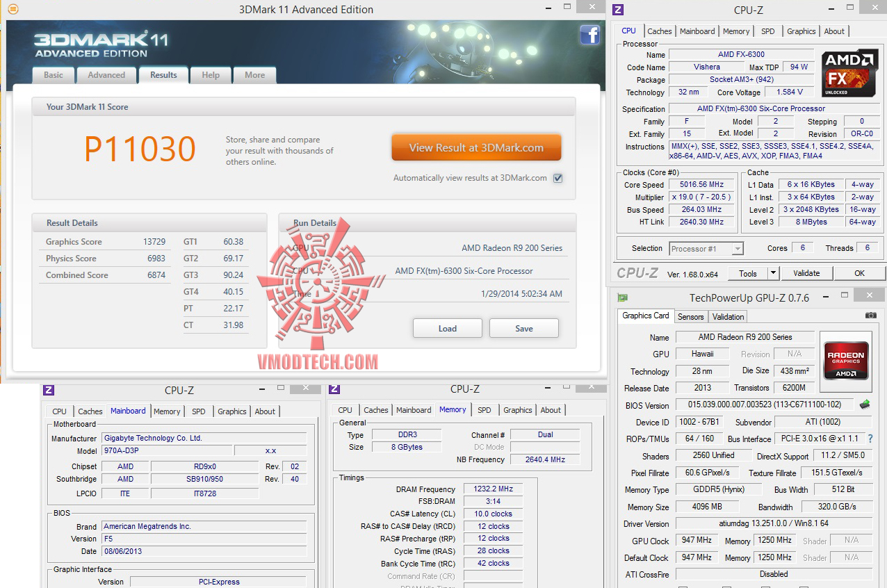Open Memory tab in CPU-Z window showing Mainboard tab
This screenshot has height=588, width=887.
coord(167,411)
